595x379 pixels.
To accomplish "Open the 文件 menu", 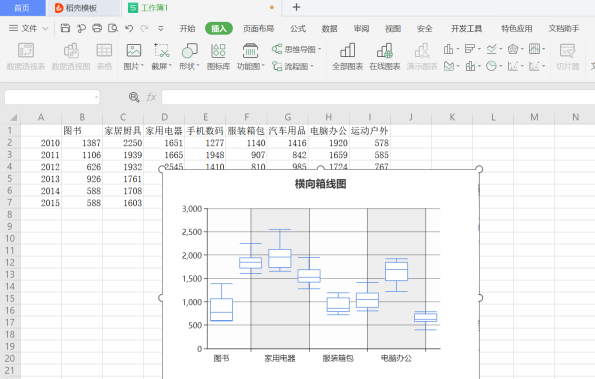I will click(29, 28).
